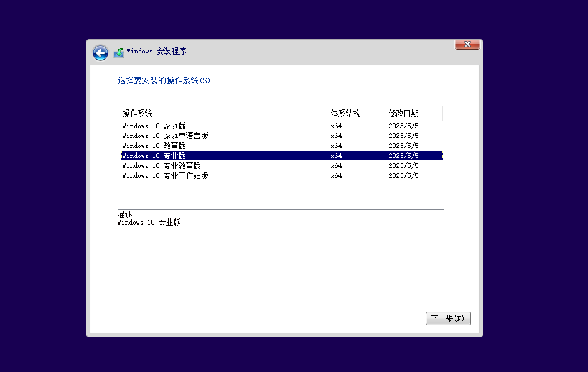Image resolution: width=588 pixels, height=372 pixels.
Task: Select Windows 10 家庭单语言版 row
Action: coord(282,136)
